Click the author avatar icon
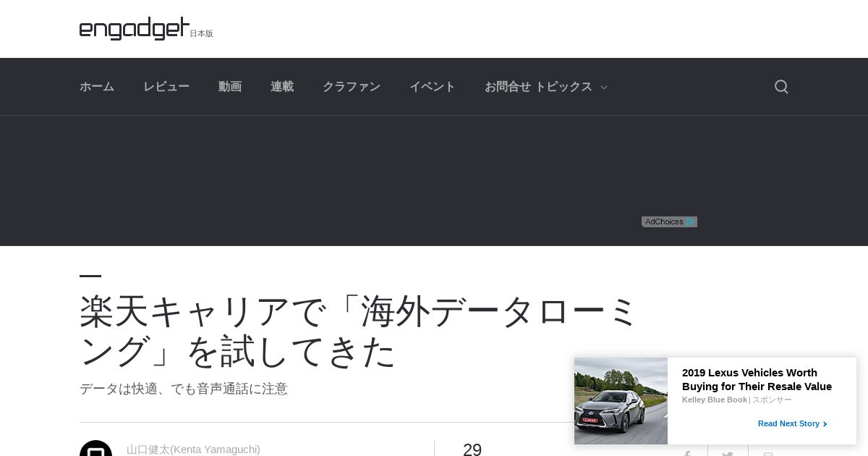 pyautogui.click(x=95, y=449)
